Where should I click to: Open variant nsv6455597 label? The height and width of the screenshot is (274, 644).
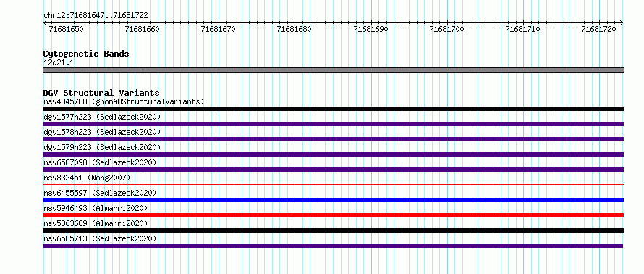click(100, 193)
